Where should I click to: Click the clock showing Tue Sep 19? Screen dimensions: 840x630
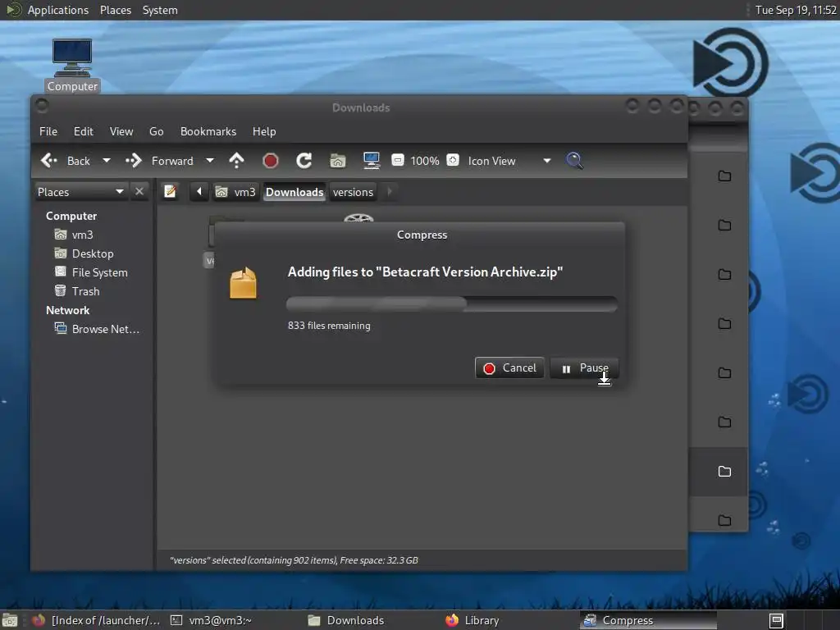coord(796,10)
